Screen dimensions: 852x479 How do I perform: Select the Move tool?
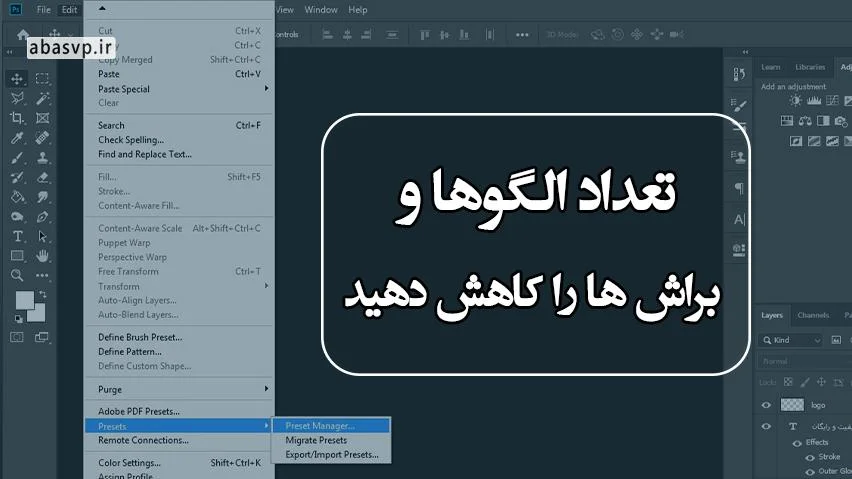click(x=17, y=79)
